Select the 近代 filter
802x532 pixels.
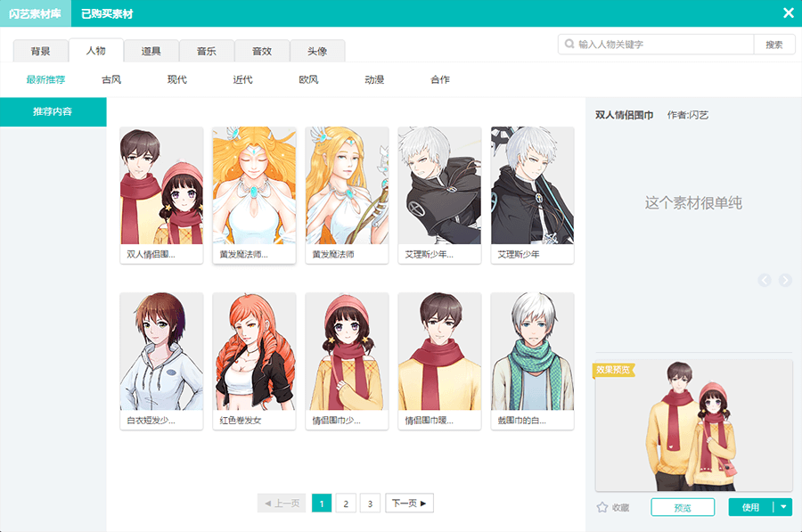(x=243, y=79)
